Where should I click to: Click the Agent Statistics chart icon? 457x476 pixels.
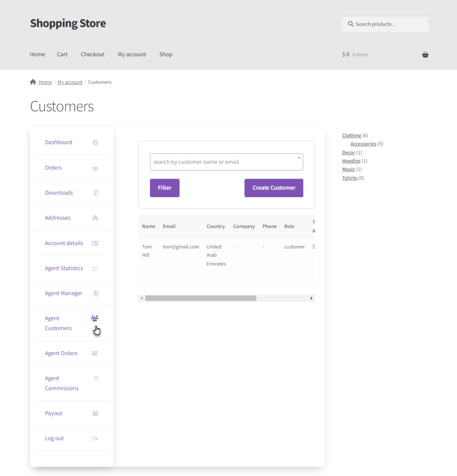tap(95, 268)
